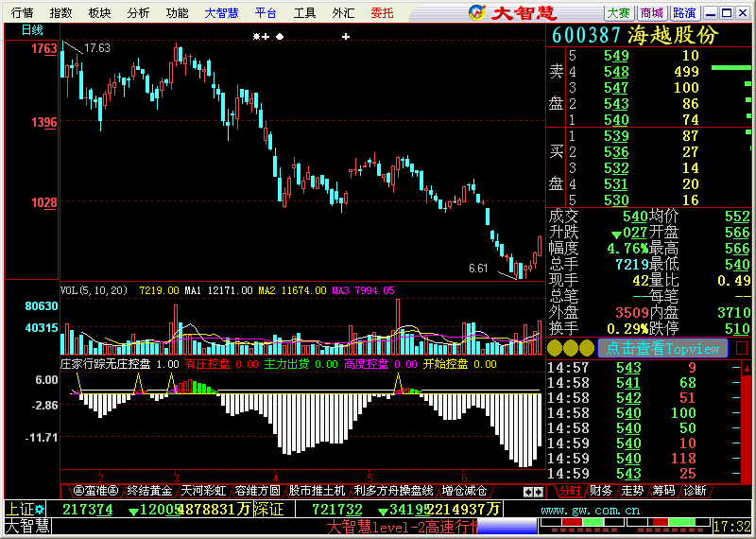Viewport: 756px width, 539px height.
Task: Open the 行情 menu
Action: pos(23,13)
